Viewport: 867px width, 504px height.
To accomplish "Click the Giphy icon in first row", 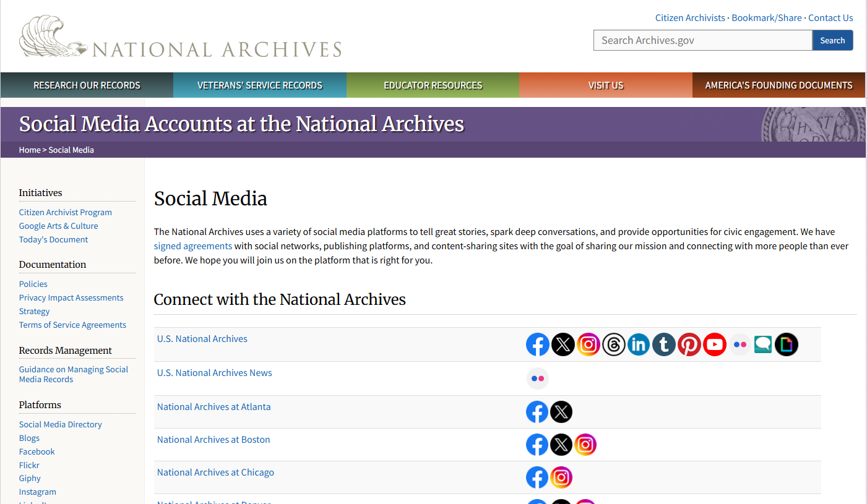I will [787, 344].
